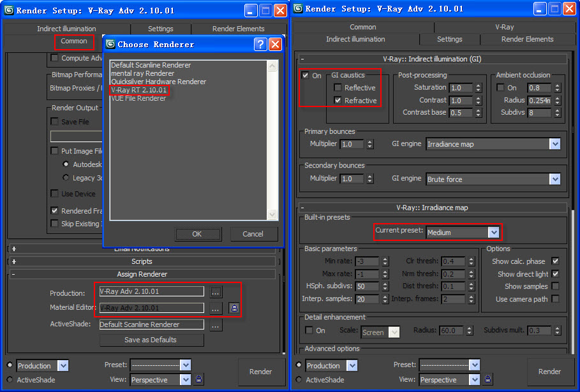
Task: Select Default Scanline Renderer in list
Action: point(151,65)
